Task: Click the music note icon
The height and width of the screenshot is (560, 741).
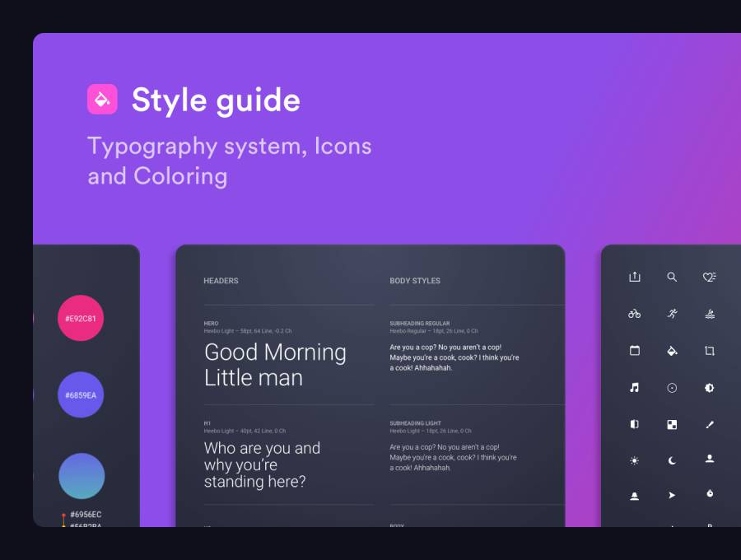Action: coord(634,388)
